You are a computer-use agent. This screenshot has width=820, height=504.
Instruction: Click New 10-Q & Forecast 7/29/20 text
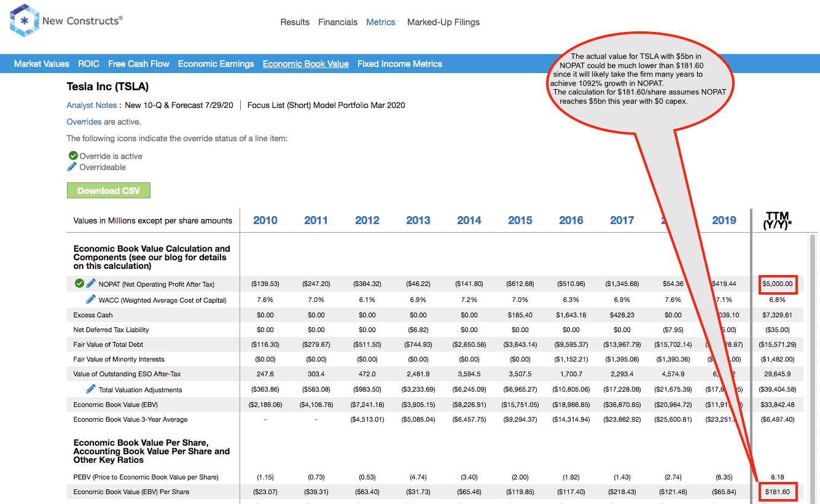coord(179,105)
